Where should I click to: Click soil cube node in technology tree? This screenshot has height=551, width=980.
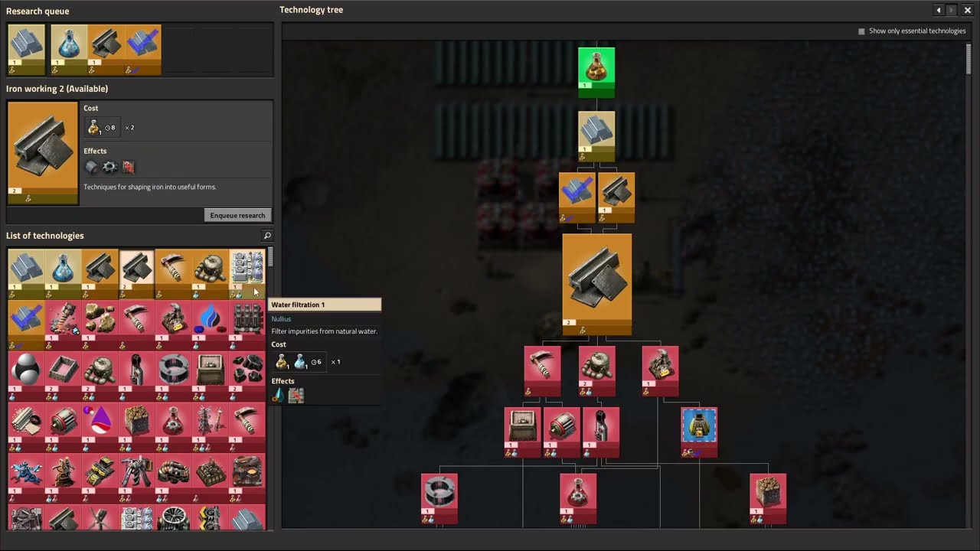click(x=768, y=498)
